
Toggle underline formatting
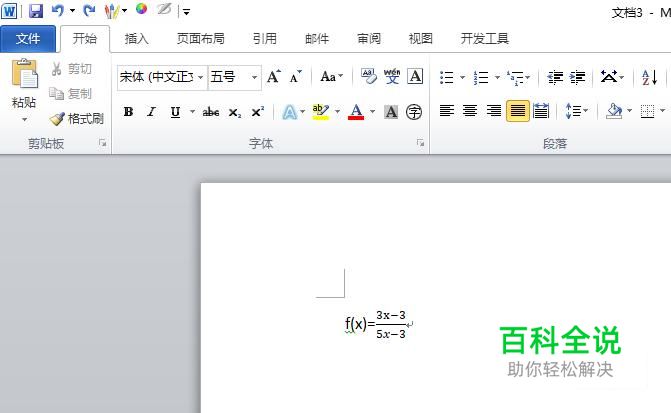point(175,112)
